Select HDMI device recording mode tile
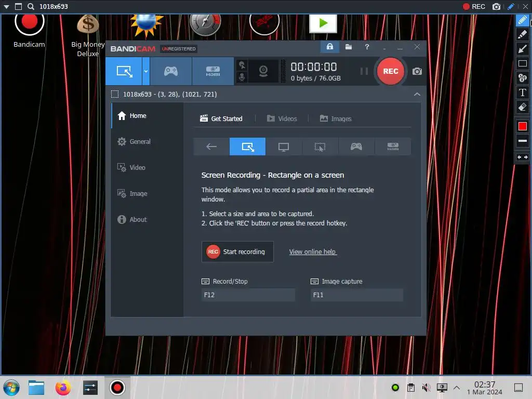 pos(393,147)
